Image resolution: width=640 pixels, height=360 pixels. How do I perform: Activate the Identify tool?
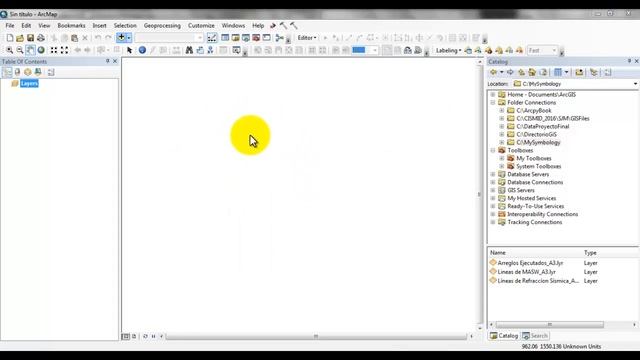click(x=142, y=50)
